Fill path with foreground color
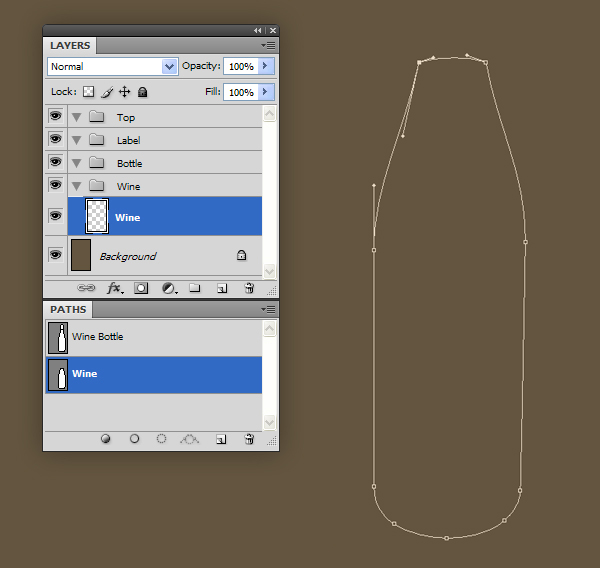Viewport: 600px width, 568px height. click(106, 439)
